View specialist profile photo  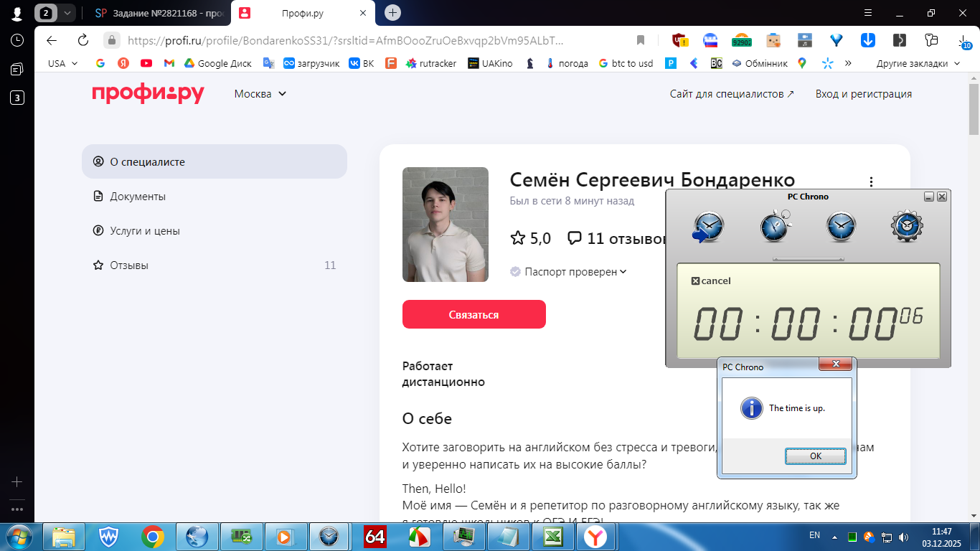(x=446, y=225)
